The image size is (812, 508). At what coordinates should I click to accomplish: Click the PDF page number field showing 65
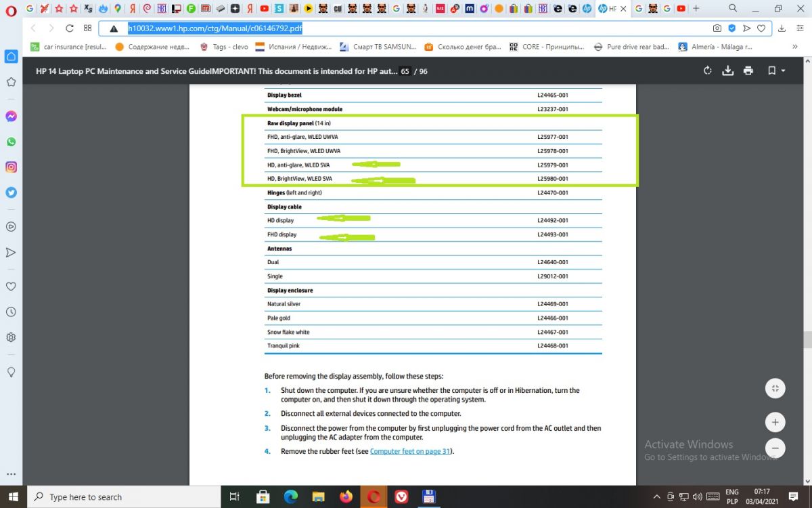click(x=405, y=71)
